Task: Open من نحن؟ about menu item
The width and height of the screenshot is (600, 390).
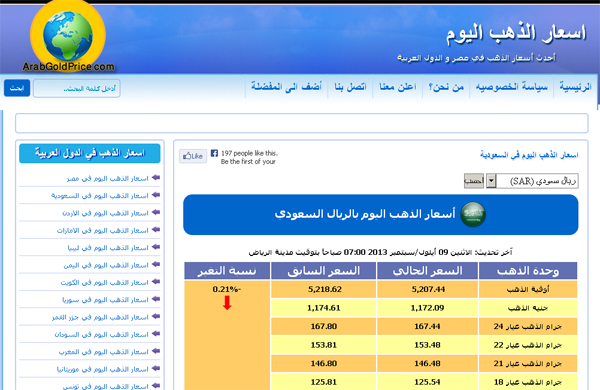Action: [x=446, y=87]
